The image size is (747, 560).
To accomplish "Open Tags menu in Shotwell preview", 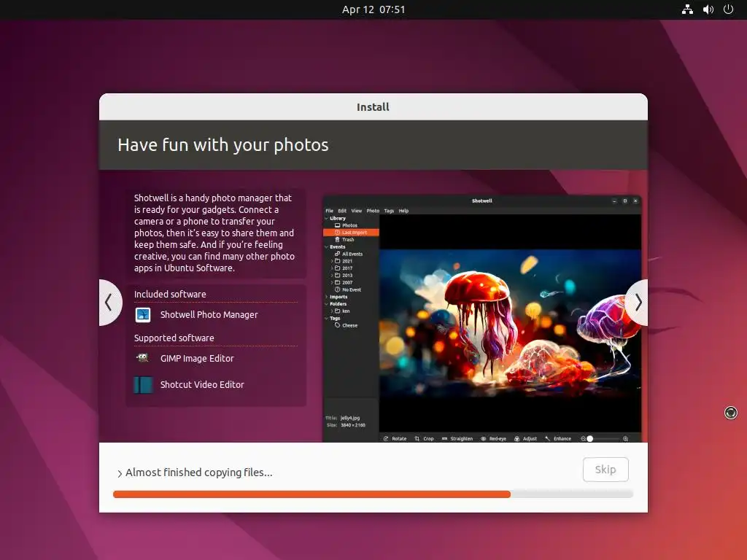I will (x=389, y=211).
